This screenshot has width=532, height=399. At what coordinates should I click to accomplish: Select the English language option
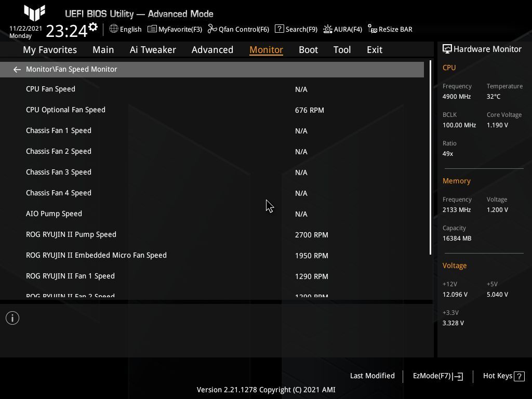(x=130, y=29)
